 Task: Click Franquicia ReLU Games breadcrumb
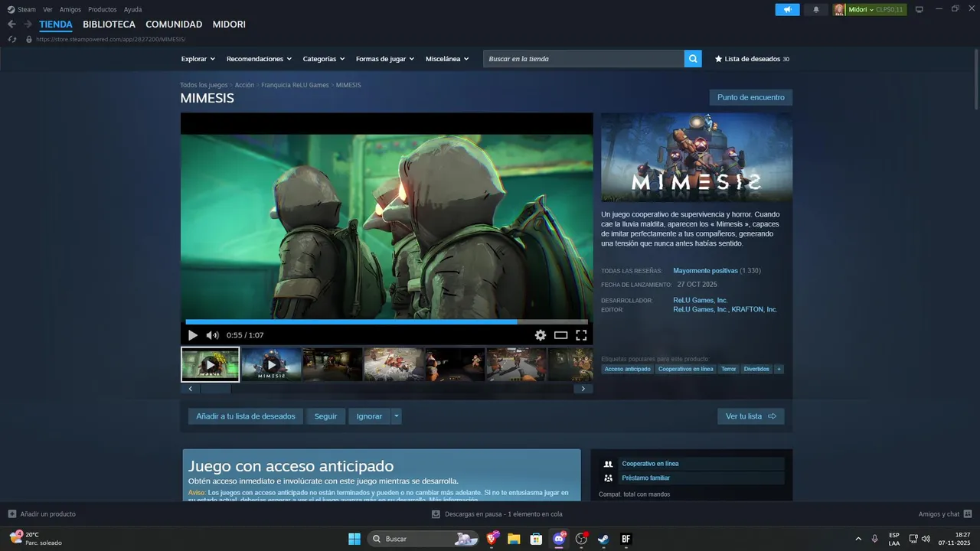point(295,85)
